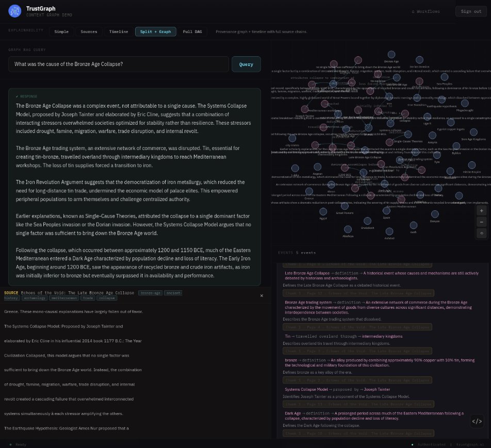Select the Sea Peoples graph node
The image size is (491, 448).
click(x=445, y=77)
